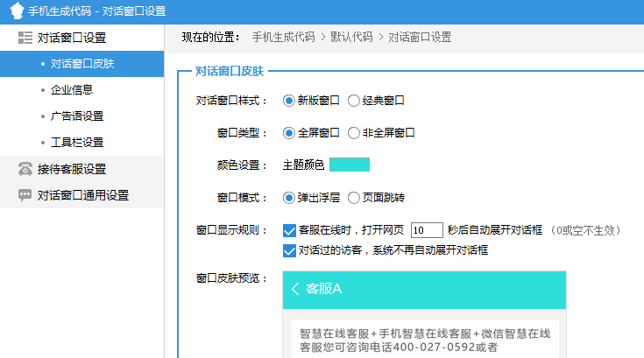Select the 新版窗口 radio button
The width and height of the screenshot is (644, 358).
pos(289,101)
